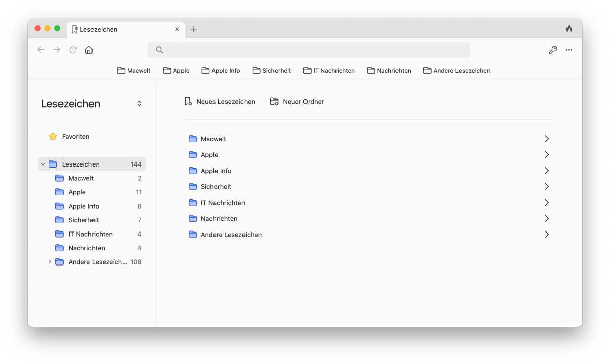Collapse the Lesezeichen tree folder
Screen dimensions: 610x364
pyautogui.click(x=43, y=164)
